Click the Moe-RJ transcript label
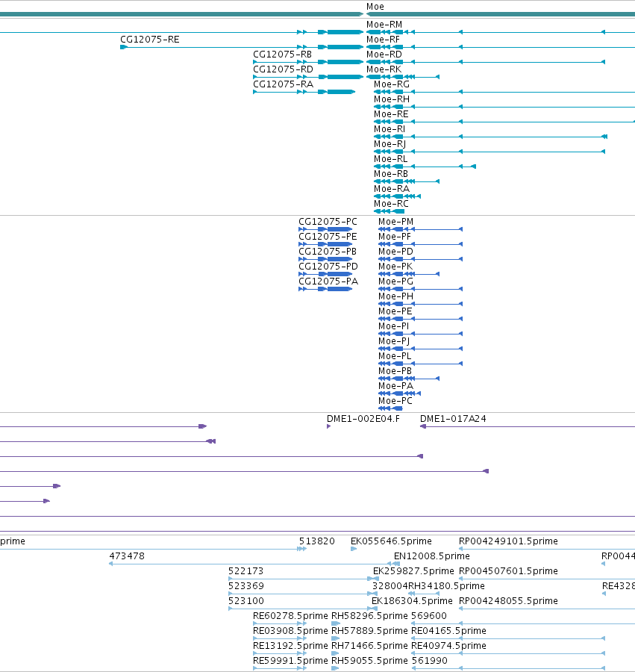 click(390, 144)
